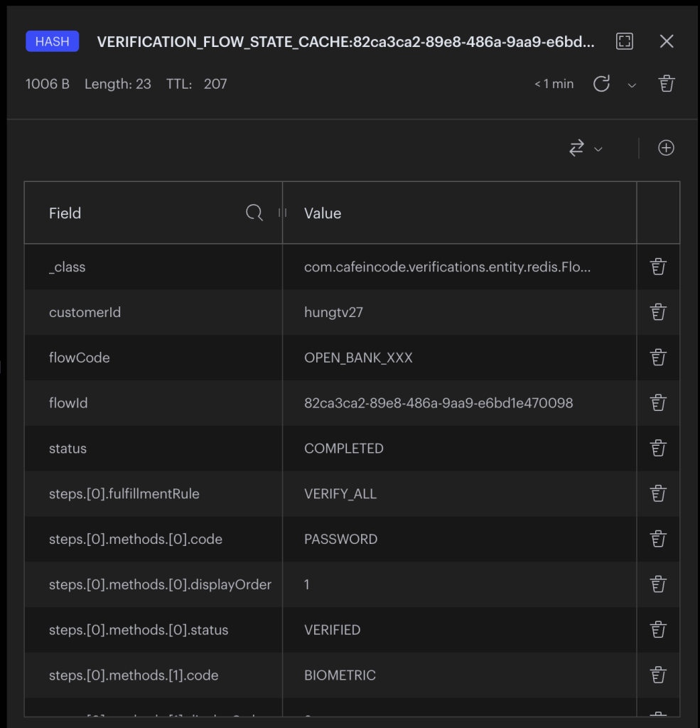Close the key details panel
The image size is (700, 728).
coord(667,41)
